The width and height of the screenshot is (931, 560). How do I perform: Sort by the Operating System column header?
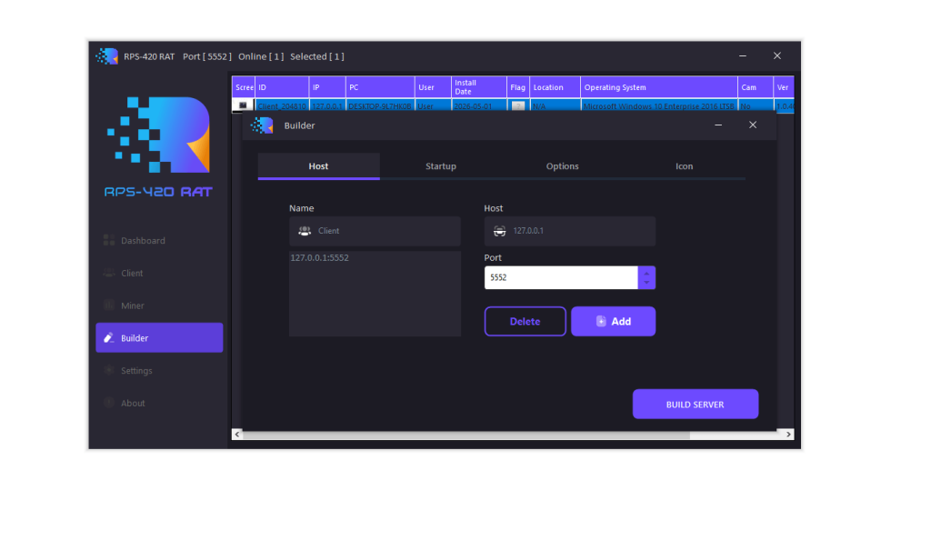pos(659,87)
